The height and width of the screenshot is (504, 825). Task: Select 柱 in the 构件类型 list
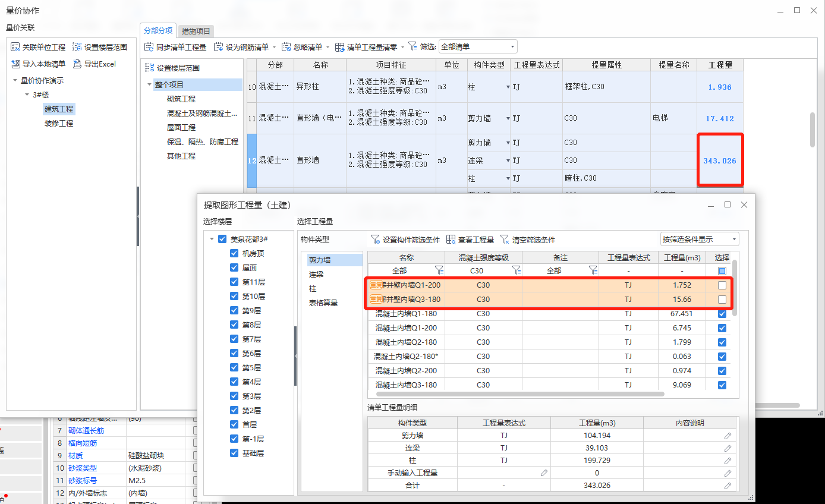click(312, 288)
